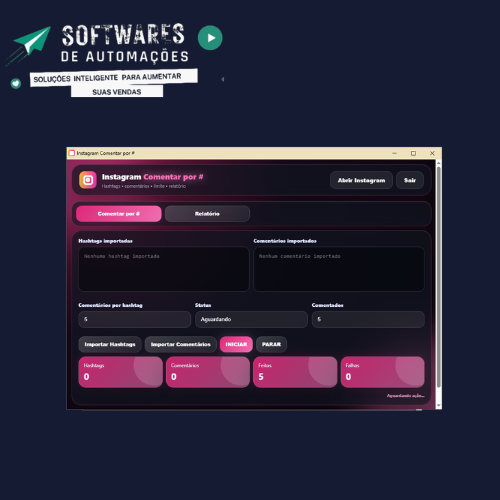The height and width of the screenshot is (500, 500).
Task: Click the 'Comentários por hashtag' label
Action: pyautogui.click(x=110, y=305)
